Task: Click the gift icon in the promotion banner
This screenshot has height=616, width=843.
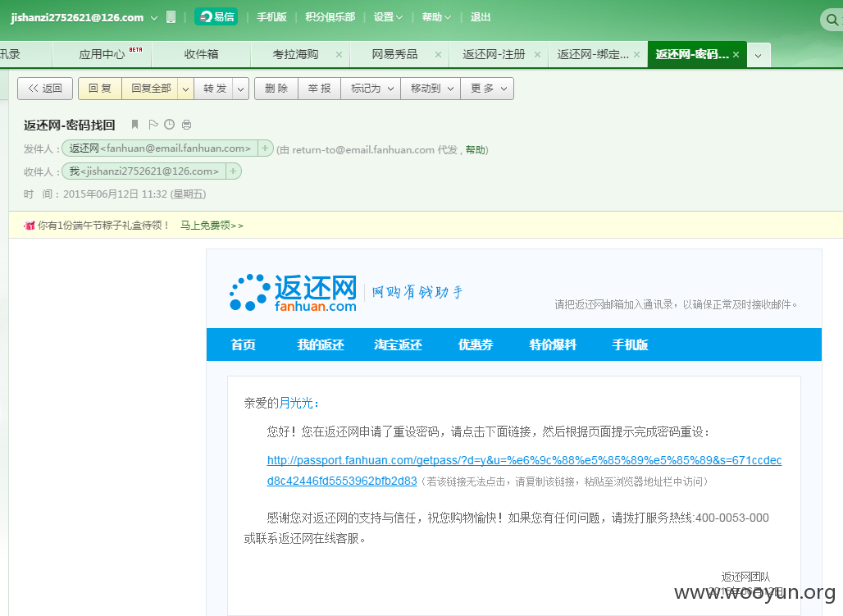Action: (30, 226)
